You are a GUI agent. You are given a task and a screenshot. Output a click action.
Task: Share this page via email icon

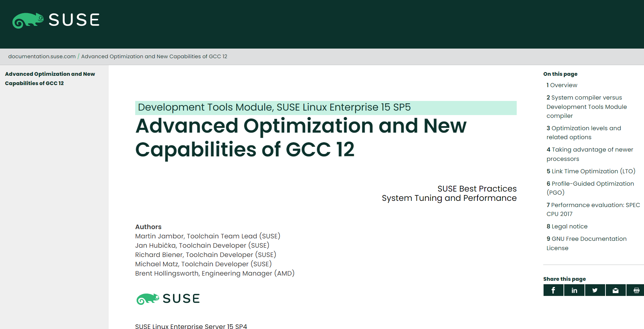[615, 290]
